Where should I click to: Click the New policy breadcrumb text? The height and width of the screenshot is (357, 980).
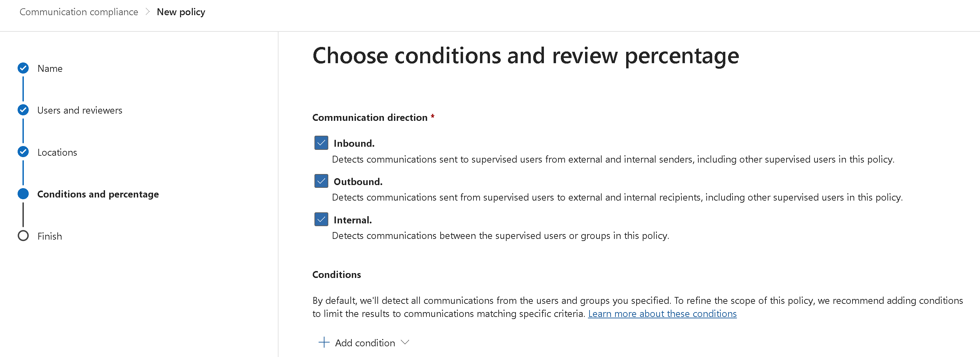[181, 12]
